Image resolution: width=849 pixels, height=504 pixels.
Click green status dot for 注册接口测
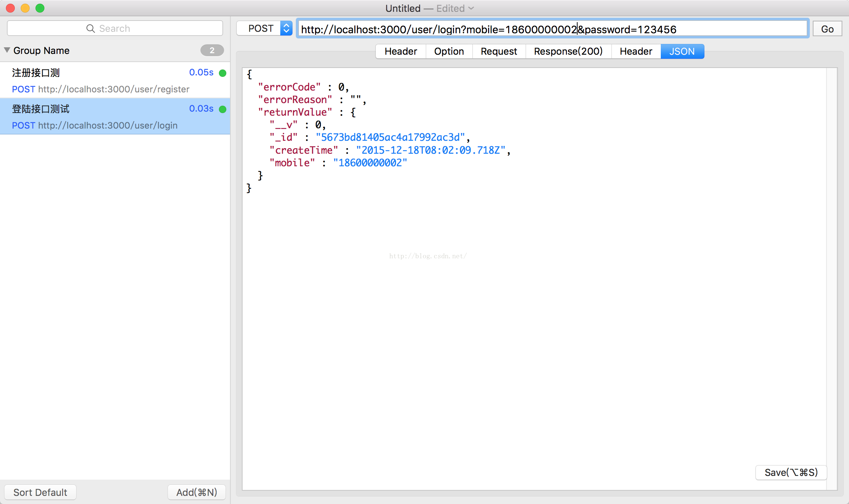coord(223,73)
